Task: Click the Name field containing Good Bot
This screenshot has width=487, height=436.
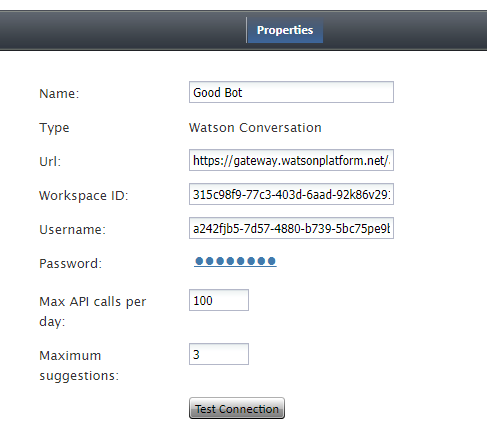Action: [x=291, y=92]
